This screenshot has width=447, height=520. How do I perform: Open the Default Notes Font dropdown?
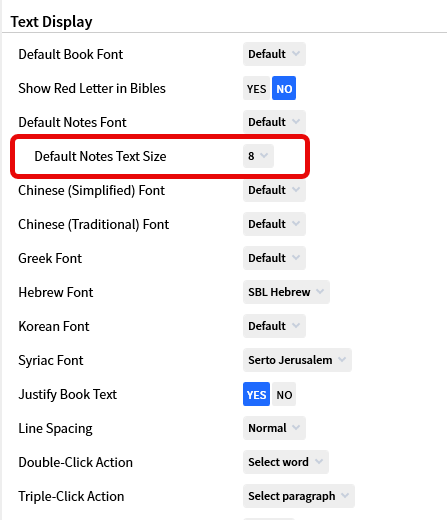(x=274, y=122)
